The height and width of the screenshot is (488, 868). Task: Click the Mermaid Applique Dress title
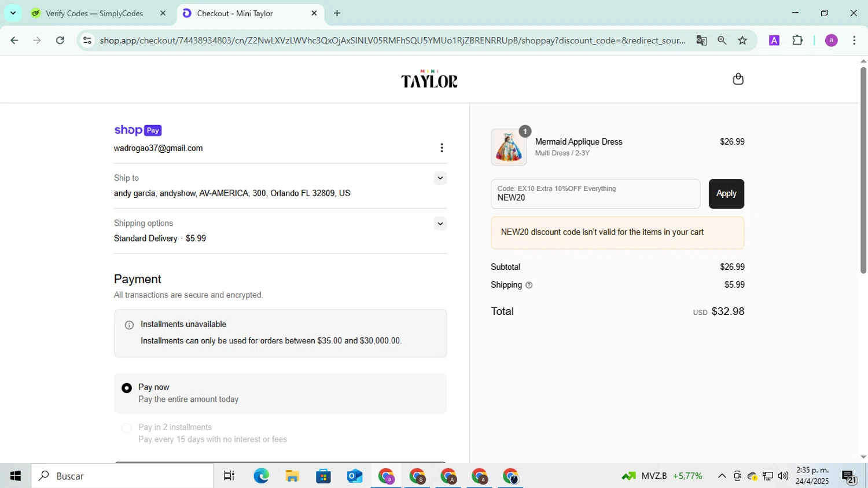point(579,142)
